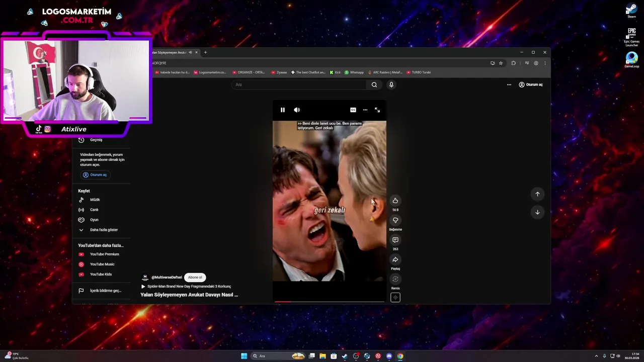Image resolution: width=644 pixels, height=362 pixels.
Task: Open File Explorer from taskbar
Action: point(323,356)
